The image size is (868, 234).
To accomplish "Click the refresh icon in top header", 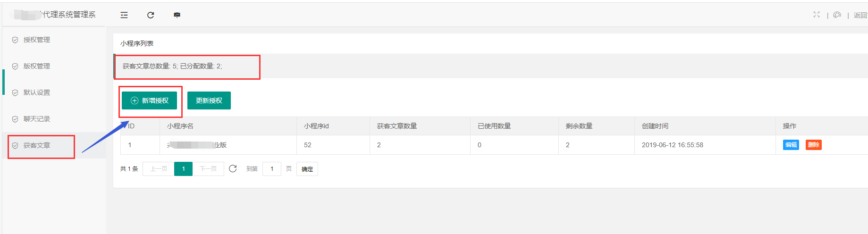I will point(151,15).
